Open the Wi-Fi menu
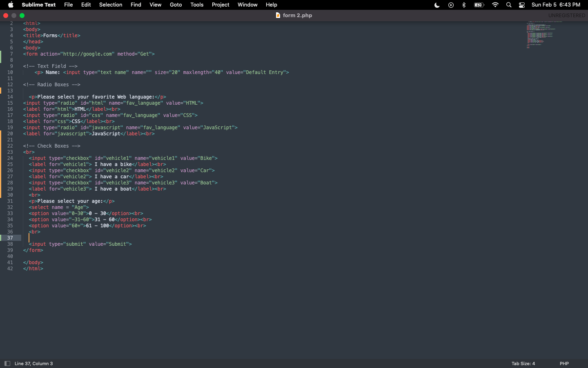Screen dimensions: 588x368 coord(495,5)
